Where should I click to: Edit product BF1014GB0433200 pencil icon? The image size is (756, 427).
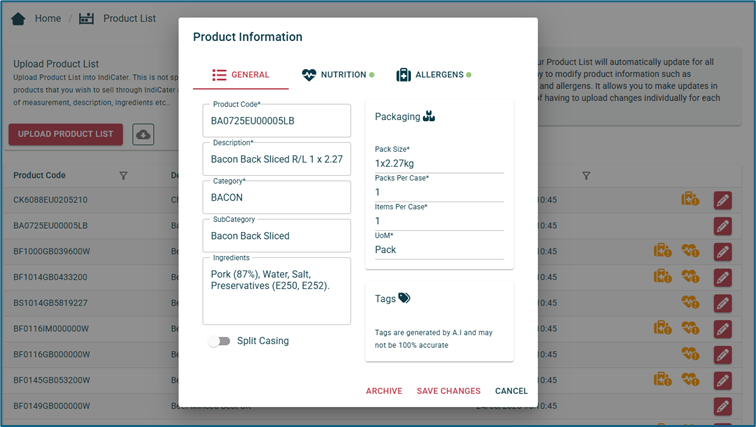point(723,278)
